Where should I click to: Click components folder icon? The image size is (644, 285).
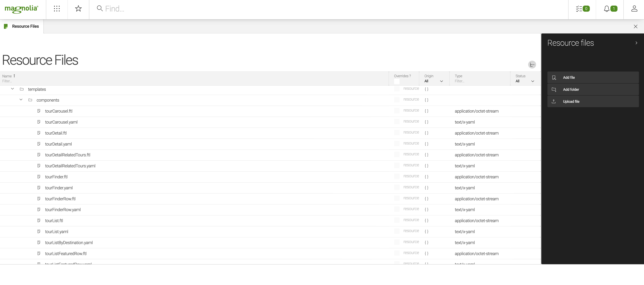click(x=30, y=100)
